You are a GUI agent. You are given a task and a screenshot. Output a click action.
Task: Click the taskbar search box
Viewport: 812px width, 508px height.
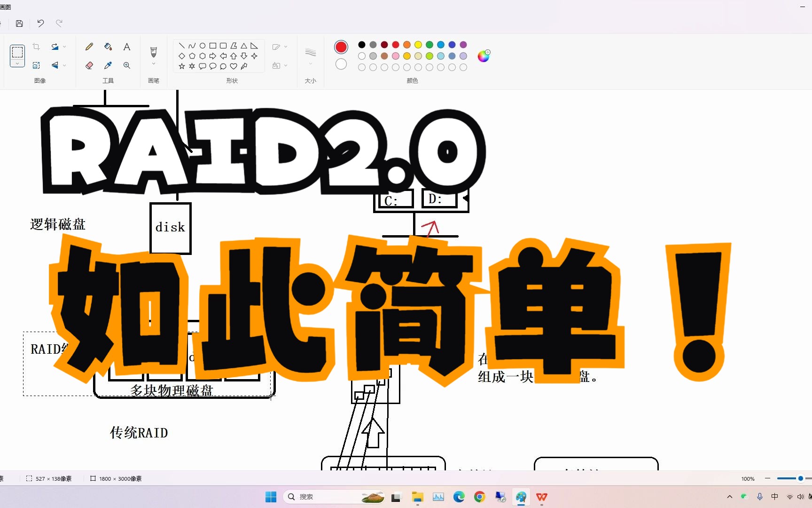334,497
